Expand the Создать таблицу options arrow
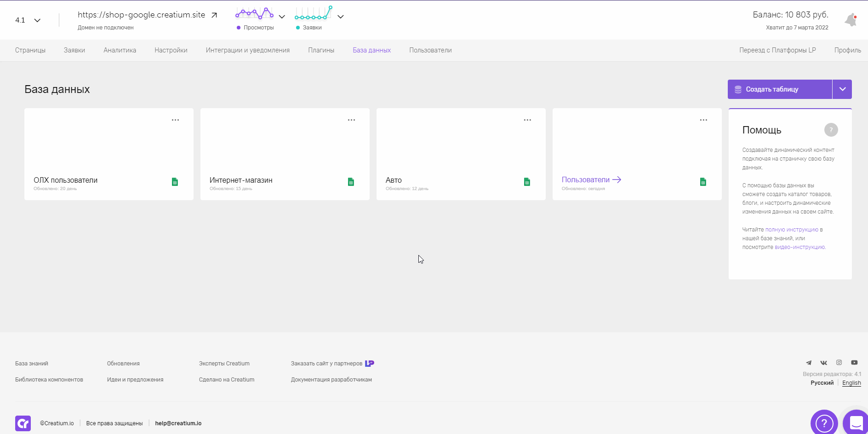Screen dimensions: 868x434 click(x=842, y=89)
